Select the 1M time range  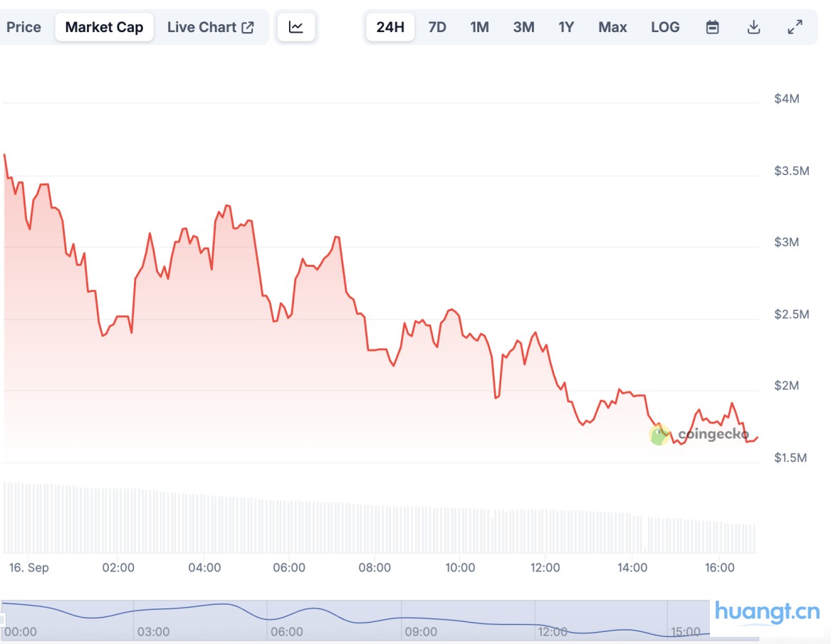pyautogui.click(x=479, y=27)
